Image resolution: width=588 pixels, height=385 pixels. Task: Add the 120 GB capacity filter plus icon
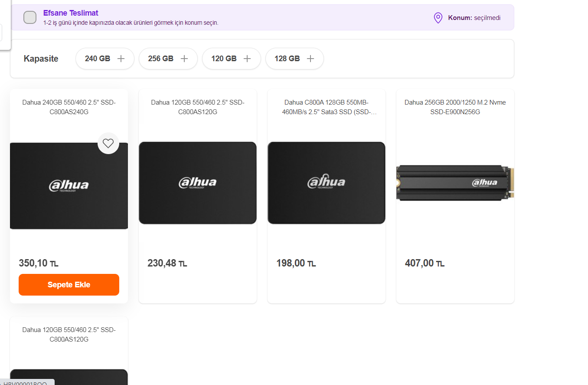pos(247,59)
